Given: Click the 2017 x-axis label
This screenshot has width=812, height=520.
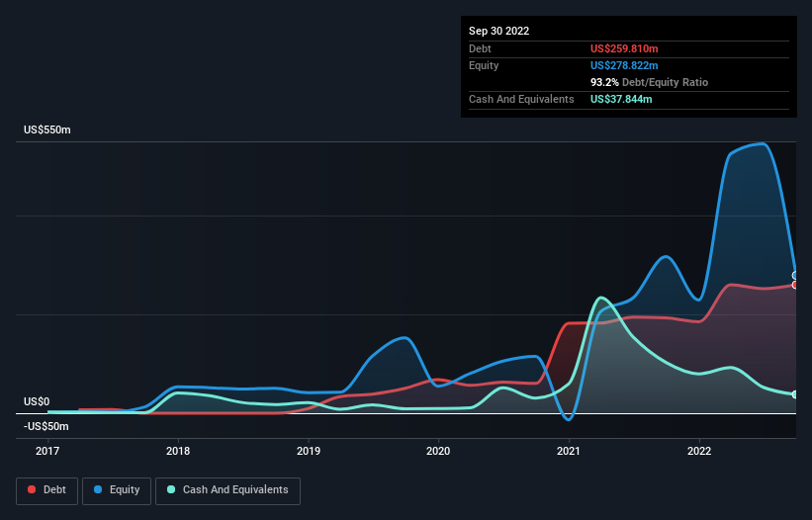Looking at the screenshot, I should pos(47,451).
